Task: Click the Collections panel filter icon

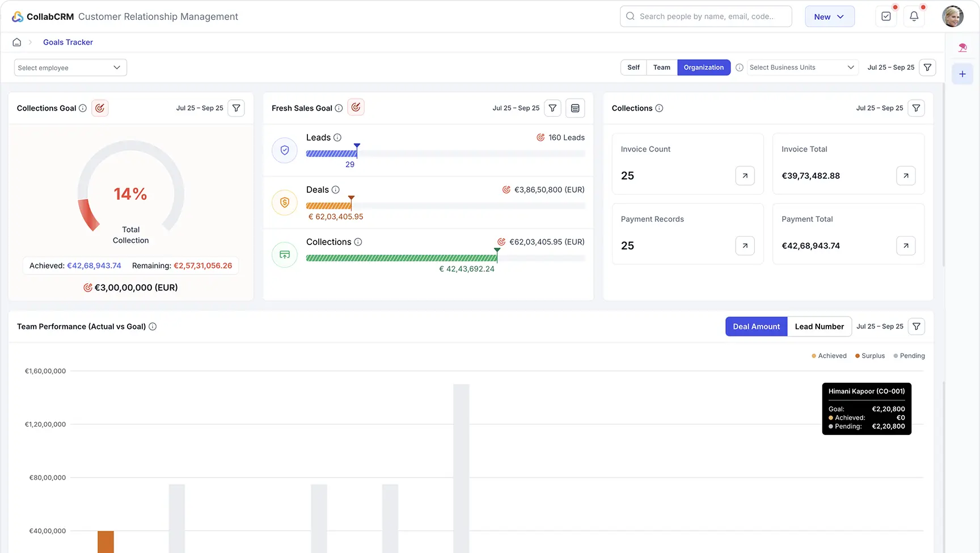Action: 916,108
